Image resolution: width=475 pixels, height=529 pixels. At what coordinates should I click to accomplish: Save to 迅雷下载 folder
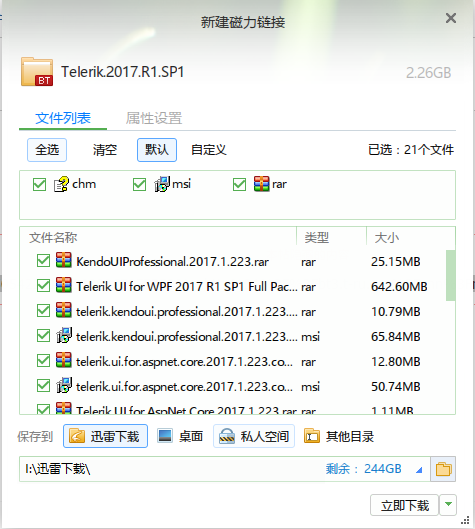(105, 436)
